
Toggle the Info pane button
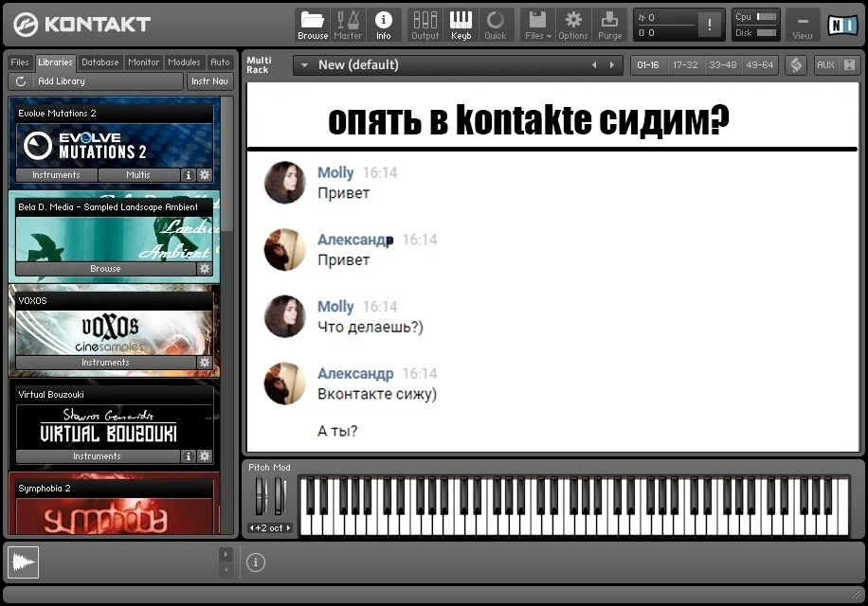click(384, 25)
